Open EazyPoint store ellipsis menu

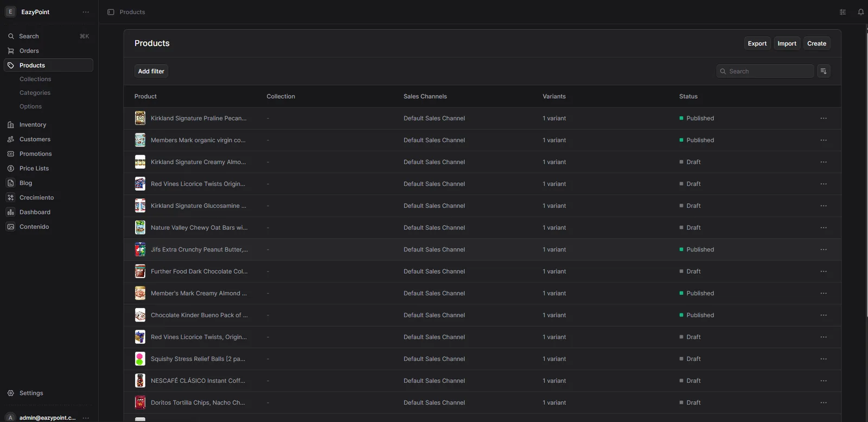86,12
